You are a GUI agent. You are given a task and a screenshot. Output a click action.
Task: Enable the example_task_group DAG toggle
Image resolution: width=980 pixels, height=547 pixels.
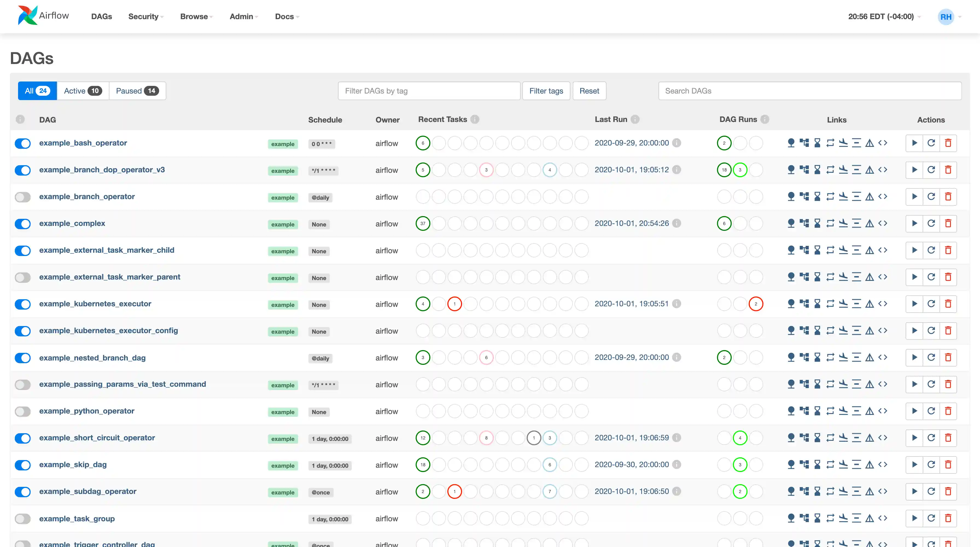[x=23, y=519]
